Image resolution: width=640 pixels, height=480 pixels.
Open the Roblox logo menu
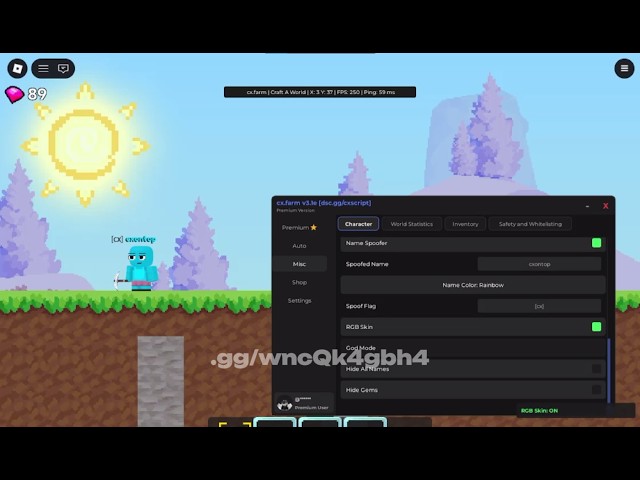tap(17, 68)
